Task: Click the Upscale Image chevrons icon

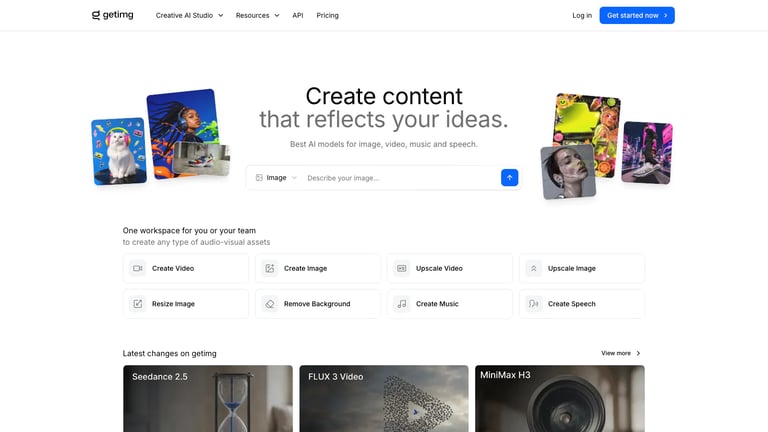Action: [533, 268]
